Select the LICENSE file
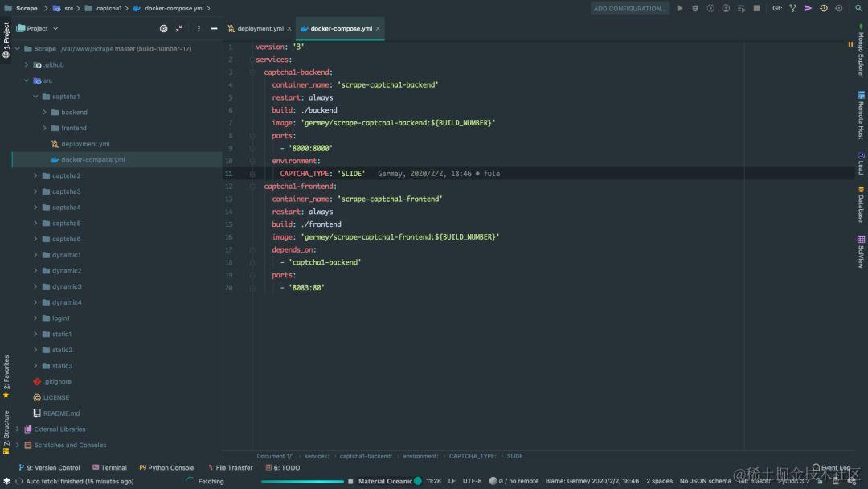Image resolution: width=868 pixels, height=489 pixels. pos(51,397)
